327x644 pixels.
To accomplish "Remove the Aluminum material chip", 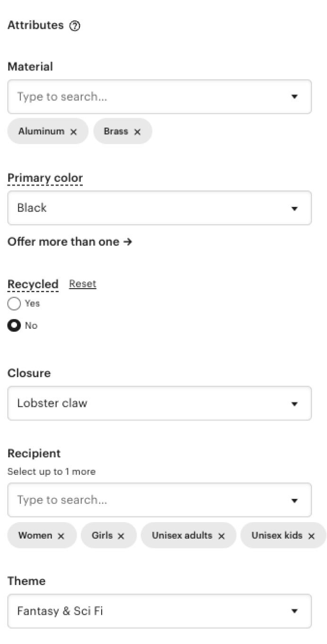I will click(x=73, y=131).
